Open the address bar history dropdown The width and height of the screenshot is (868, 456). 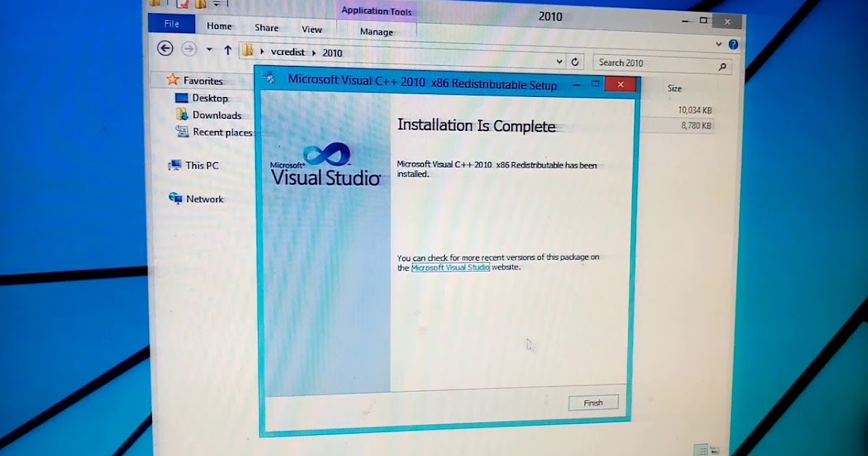coord(559,62)
